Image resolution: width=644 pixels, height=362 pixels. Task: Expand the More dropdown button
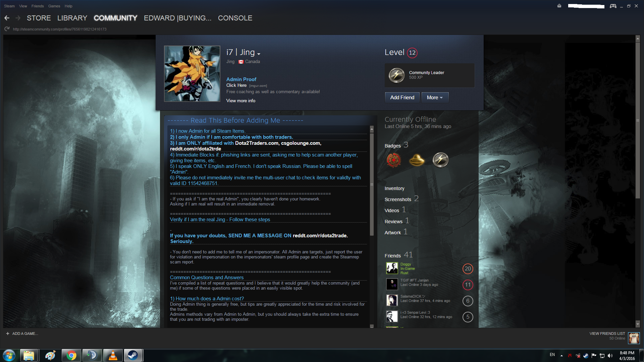pyautogui.click(x=435, y=98)
